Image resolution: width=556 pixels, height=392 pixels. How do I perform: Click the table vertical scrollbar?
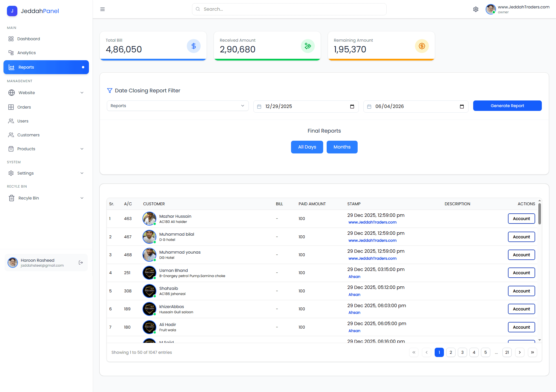click(x=539, y=214)
